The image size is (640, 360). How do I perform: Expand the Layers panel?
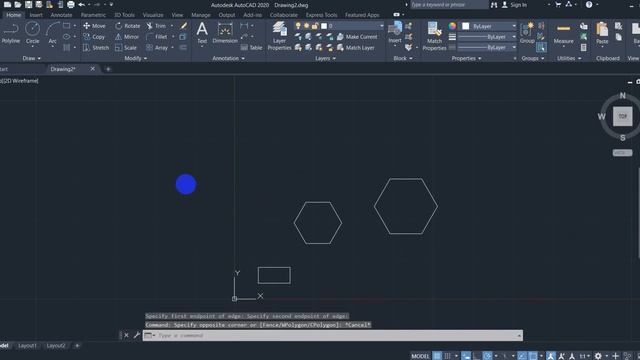pyautogui.click(x=325, y=58)
